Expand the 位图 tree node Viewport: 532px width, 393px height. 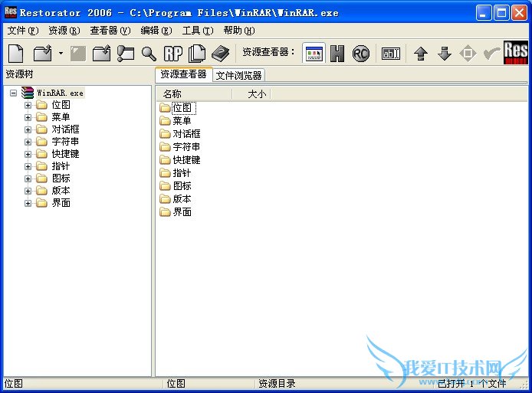28,105
